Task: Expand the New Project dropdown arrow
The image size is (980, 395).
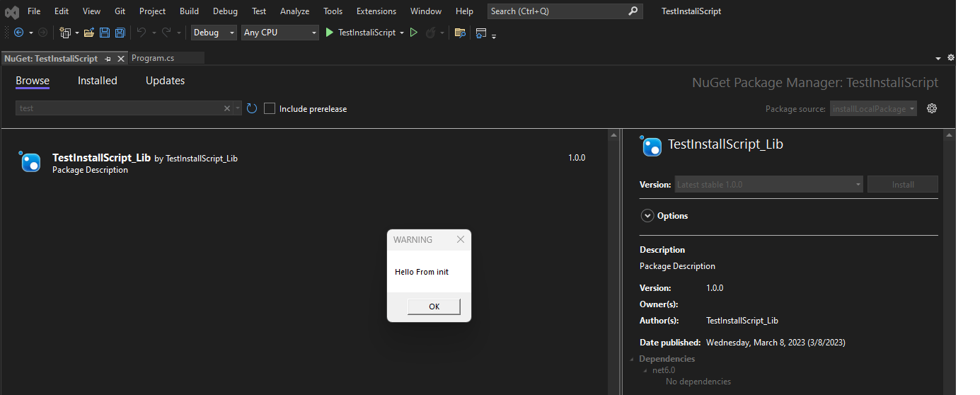Action: point(76,33)
